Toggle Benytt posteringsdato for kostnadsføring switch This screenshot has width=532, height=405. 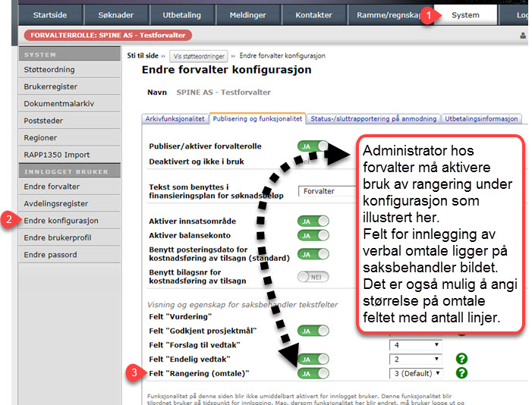313,254
